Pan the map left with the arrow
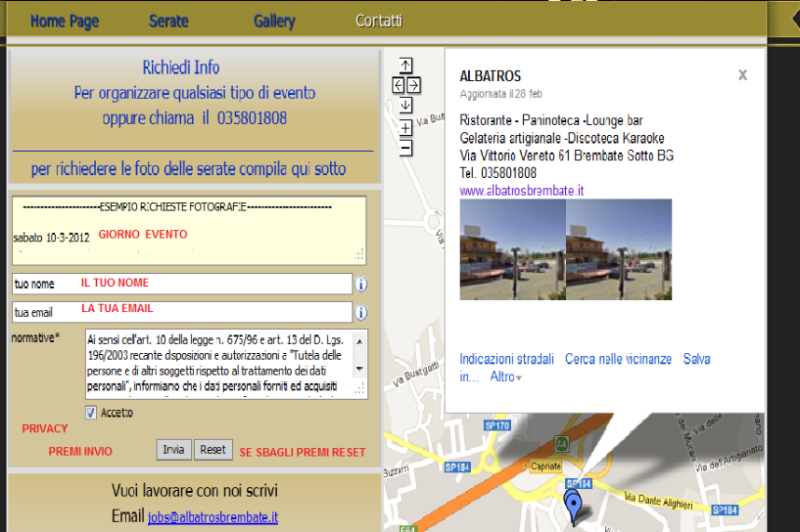The image size is (800, 532). coord(398,85)
